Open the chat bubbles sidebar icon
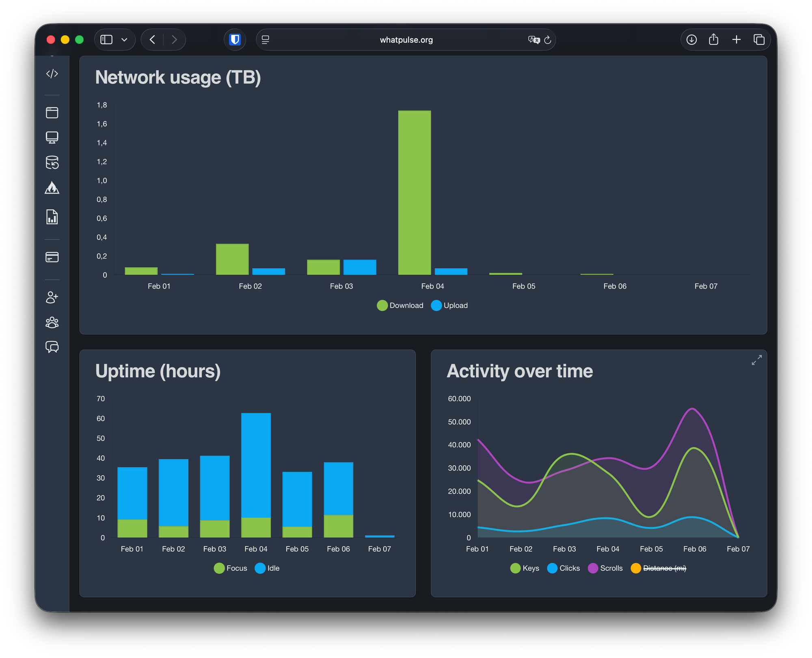 click(x=52, y=347)
